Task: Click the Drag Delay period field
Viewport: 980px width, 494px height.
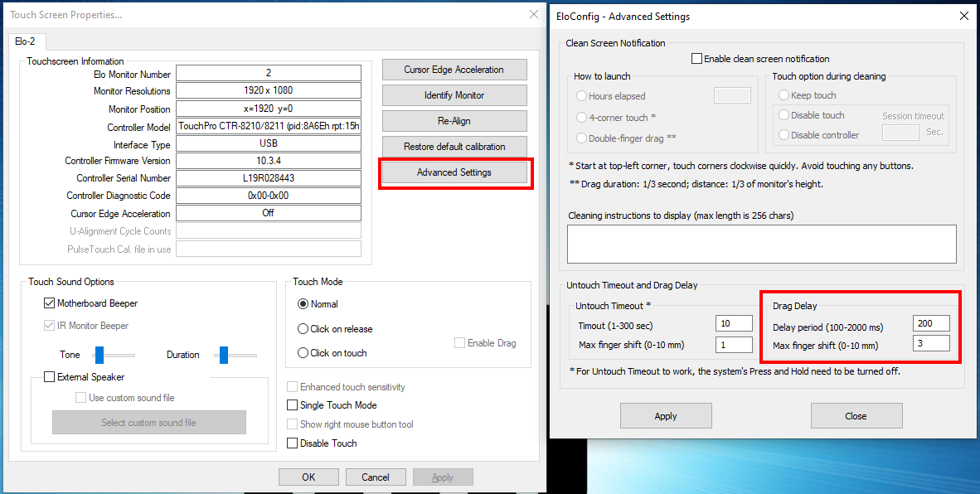Action: (x=931, y=323)
